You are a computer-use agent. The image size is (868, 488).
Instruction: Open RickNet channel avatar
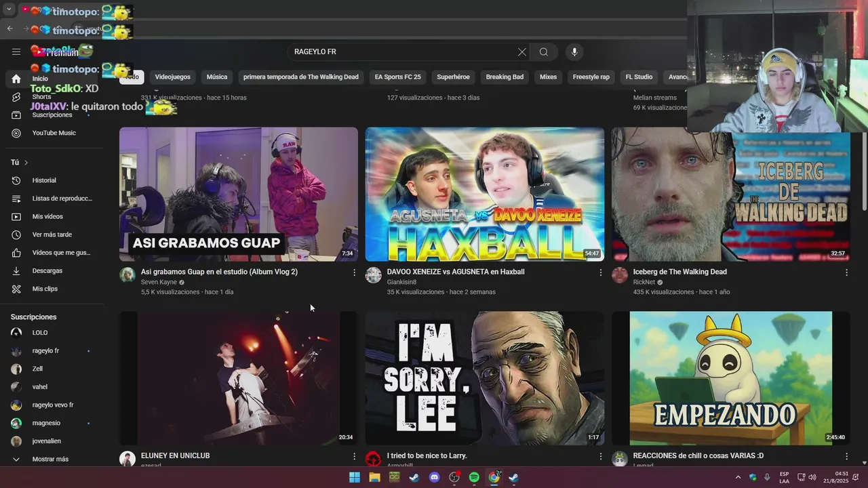click(x=620, y=274)
